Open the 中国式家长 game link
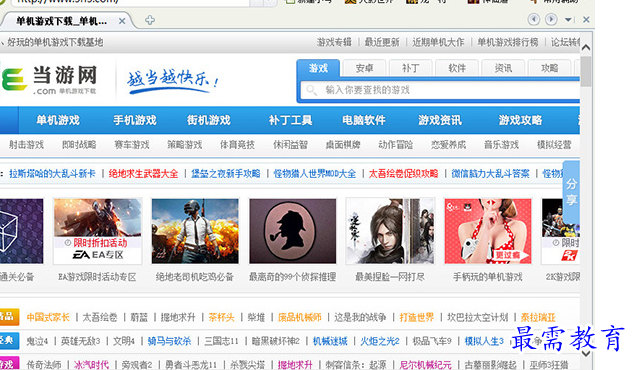 [48, 318]
